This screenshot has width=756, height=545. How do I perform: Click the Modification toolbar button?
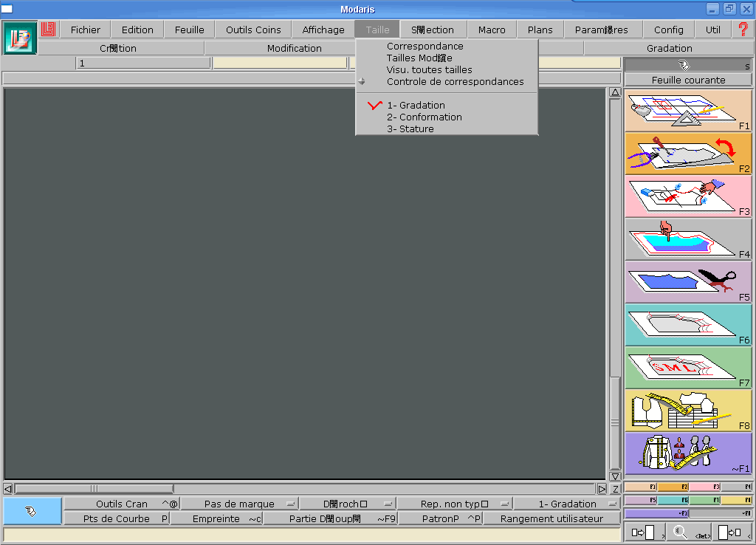(x=294, y=48)
